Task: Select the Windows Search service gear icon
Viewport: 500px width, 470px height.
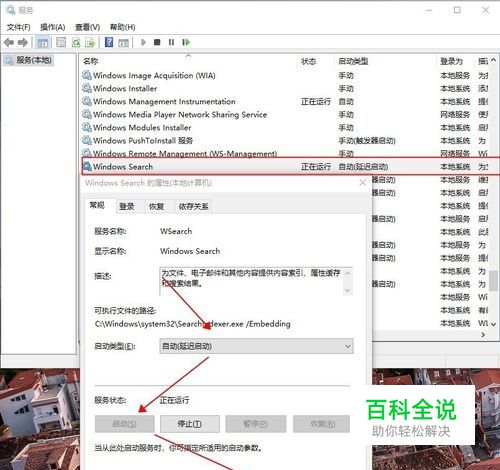Action: point(87,166)
